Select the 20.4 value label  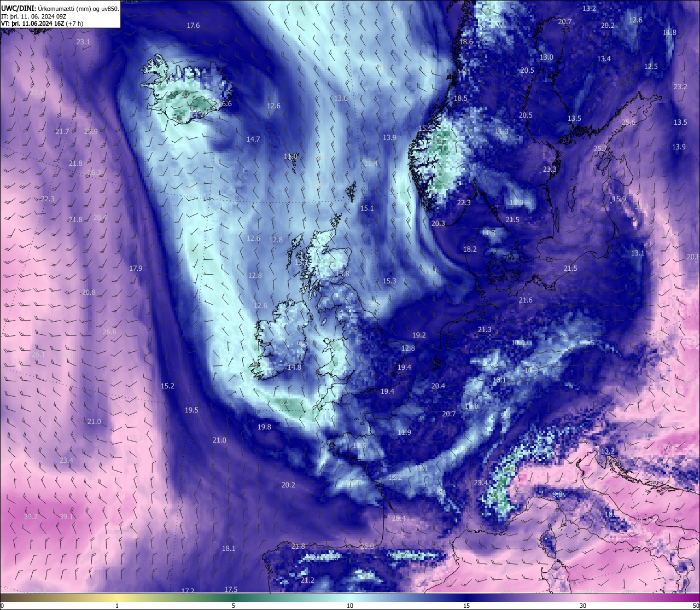(438, 386)
